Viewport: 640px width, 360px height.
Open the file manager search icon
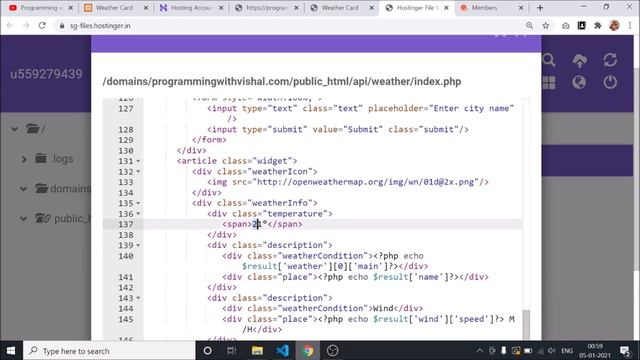pos(549,60)
